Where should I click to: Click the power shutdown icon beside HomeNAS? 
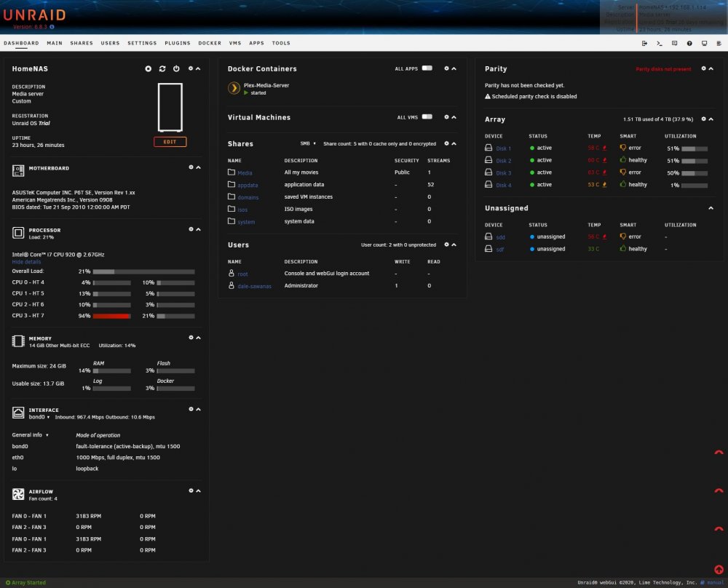pos(176,68)
